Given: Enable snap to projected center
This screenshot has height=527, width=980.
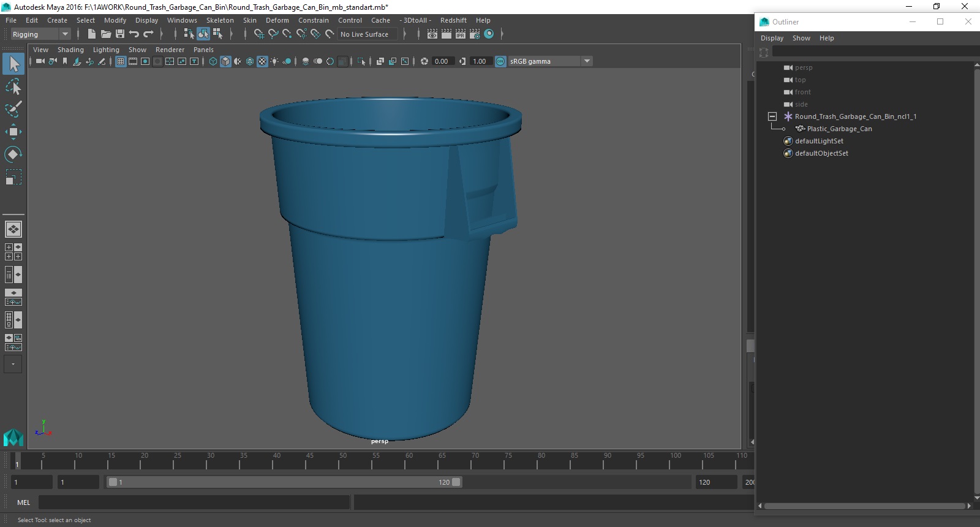Looking at the screenshot, I should (x=301, y=34).
